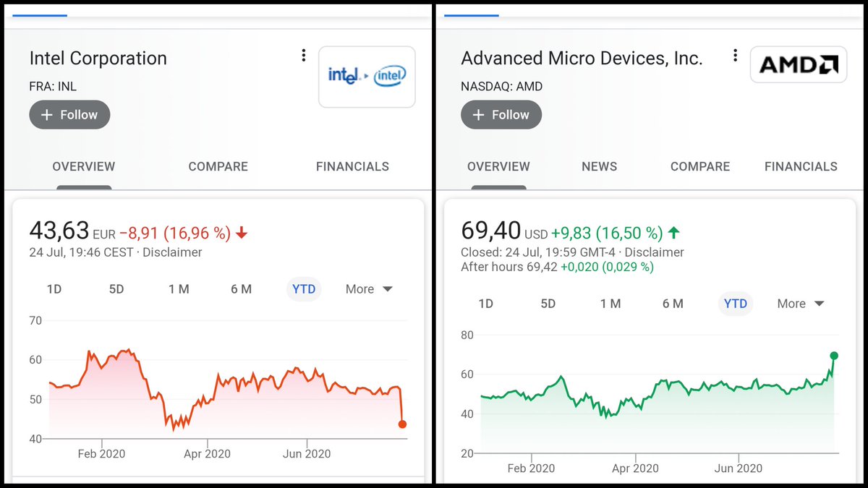Open the Disclaimer link under AMD price
The height and width of the screenshot is (488, 868).
(654, 252)
